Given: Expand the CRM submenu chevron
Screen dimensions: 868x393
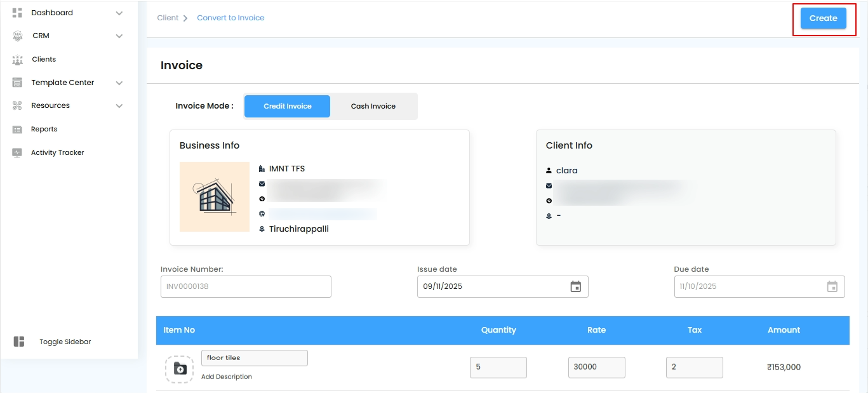Looking at the screenshot, I should point(119,36).
